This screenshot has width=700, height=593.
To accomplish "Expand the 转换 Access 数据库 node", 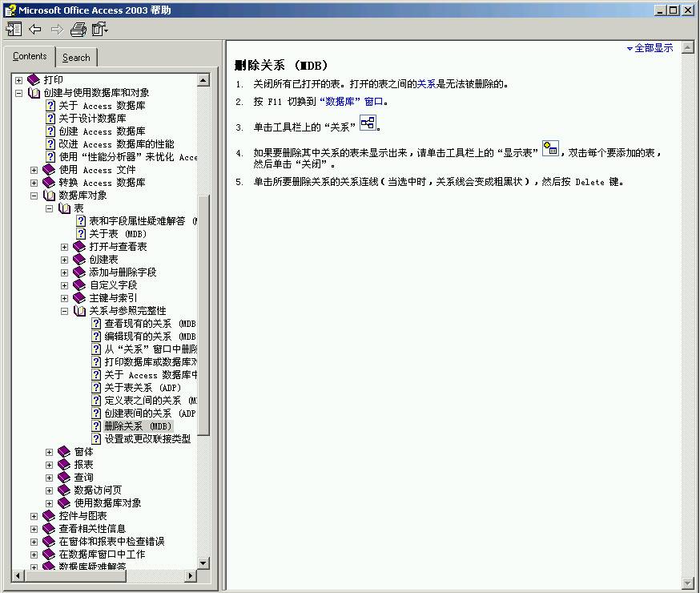I will [34, 183].
